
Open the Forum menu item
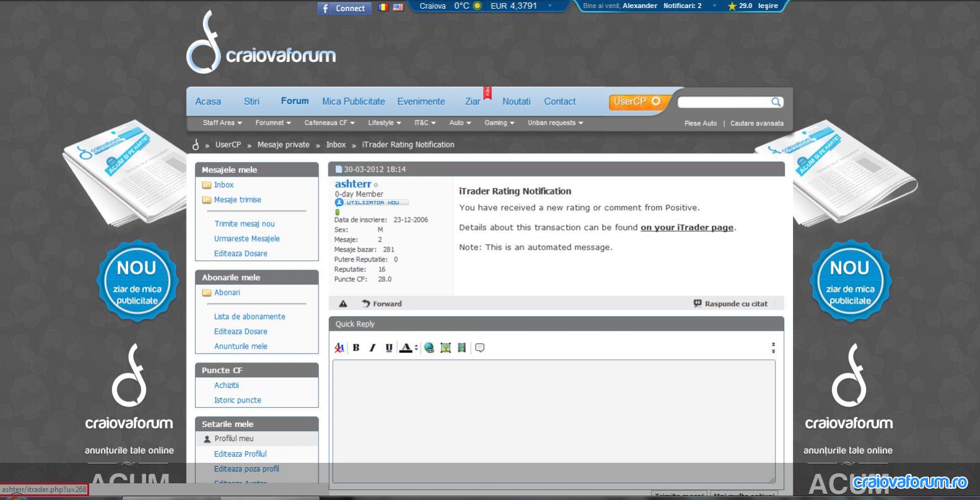click(x=295, y=101)
